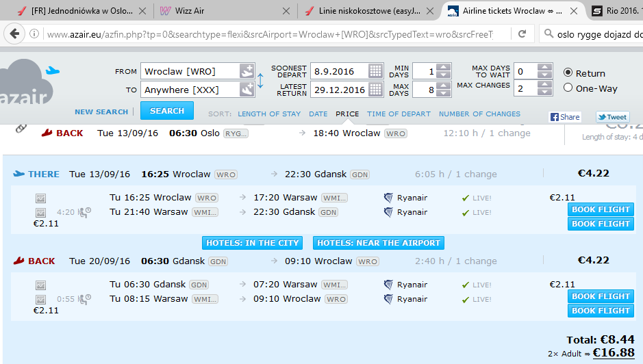Open HOTELS: NEAR THE AIRPORT
Image resolution: width=643 pixels, height=364 pixels.
click(379, 243)
